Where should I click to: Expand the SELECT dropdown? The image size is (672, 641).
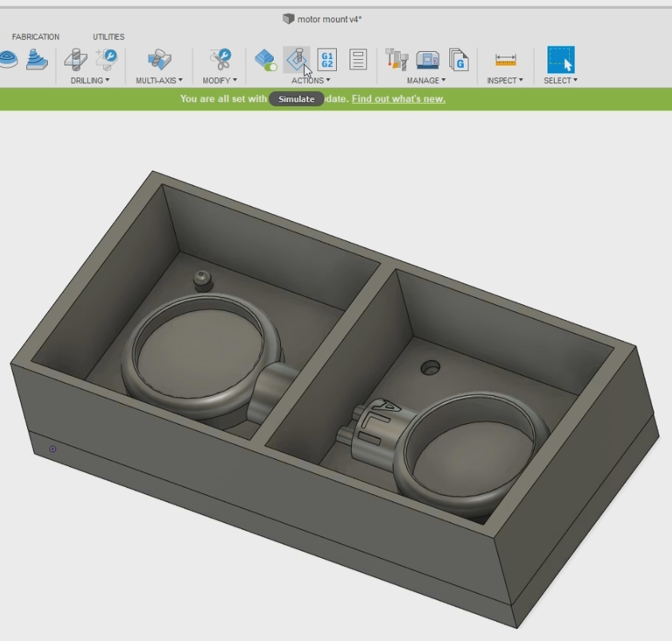coord(560,80)
